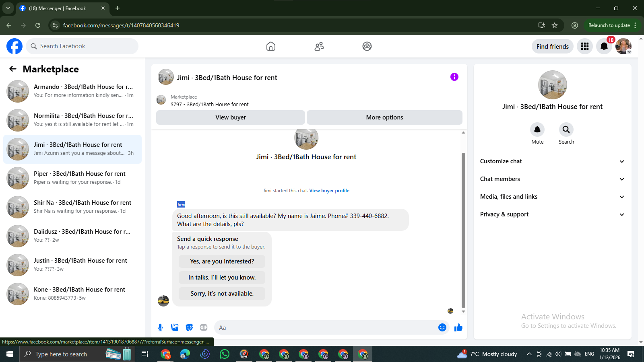Click the Find friends button

click(553, 46)
